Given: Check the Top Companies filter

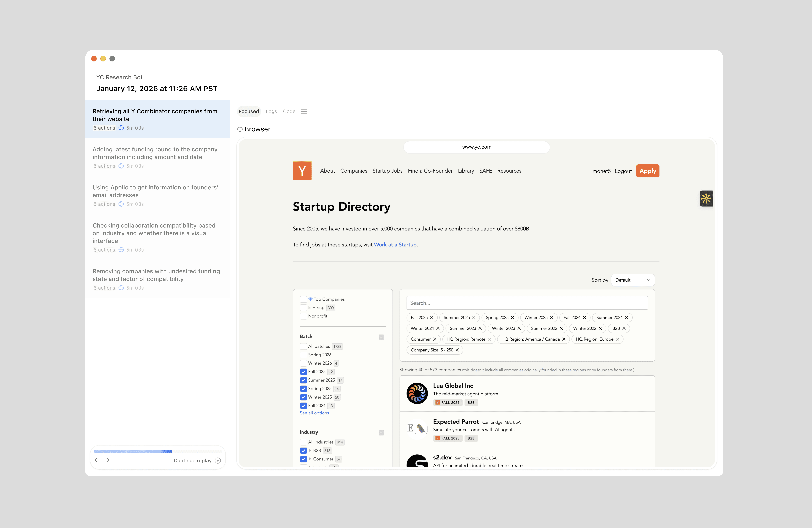Looking at the screenshot, I should (x=303, y=299).
